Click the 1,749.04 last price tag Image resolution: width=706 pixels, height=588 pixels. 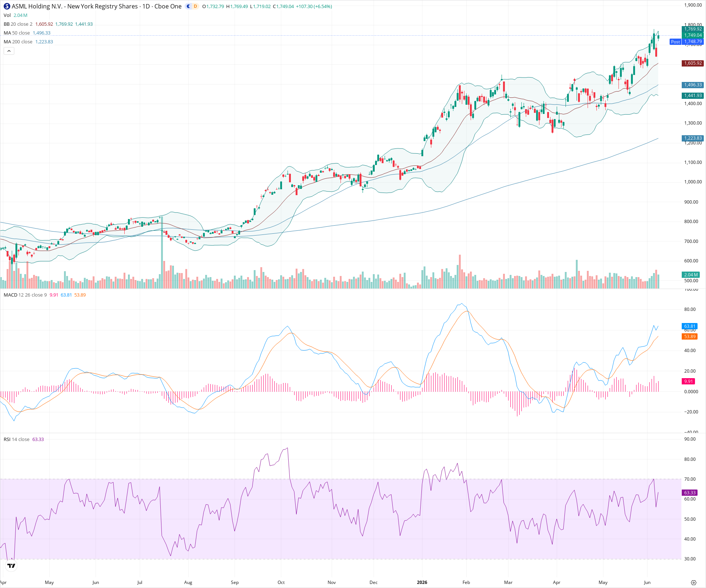(x=693, y=35)
